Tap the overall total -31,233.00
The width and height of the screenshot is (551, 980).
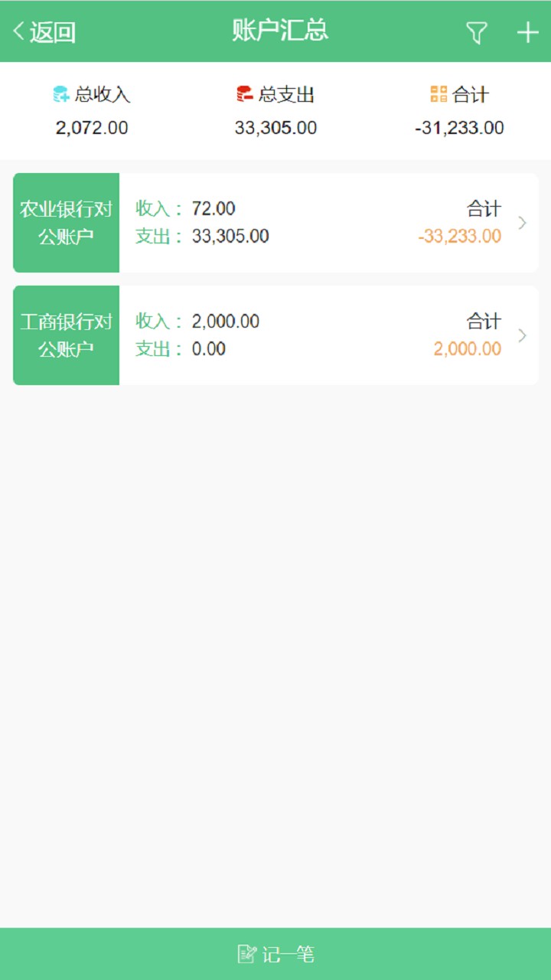tap(459, 128)
